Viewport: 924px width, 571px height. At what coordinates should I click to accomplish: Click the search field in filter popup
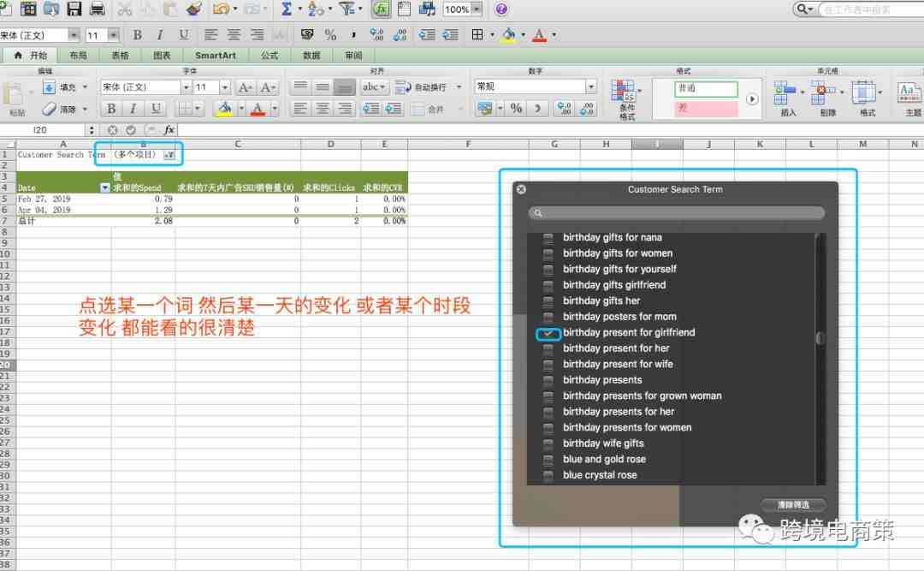[x=676, y=213]
